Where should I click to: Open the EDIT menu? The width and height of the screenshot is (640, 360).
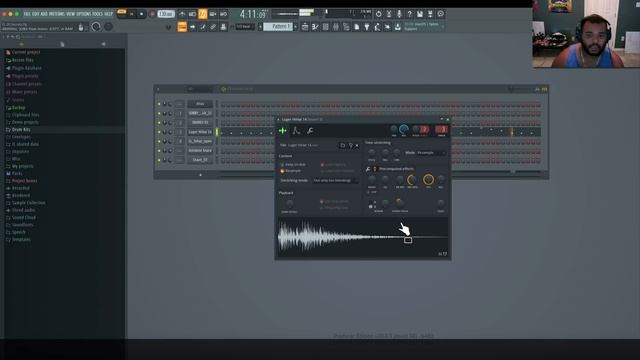tap(36, 14)
